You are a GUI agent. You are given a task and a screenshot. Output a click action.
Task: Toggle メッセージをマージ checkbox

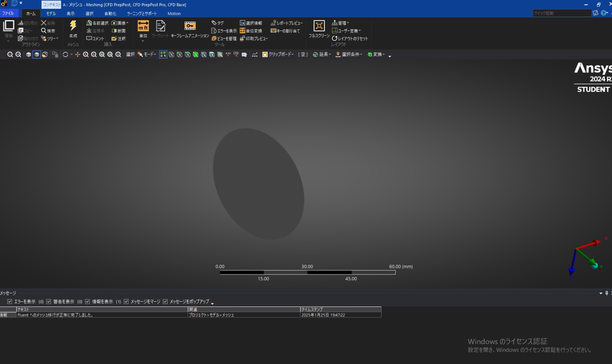tap(126, 302)
